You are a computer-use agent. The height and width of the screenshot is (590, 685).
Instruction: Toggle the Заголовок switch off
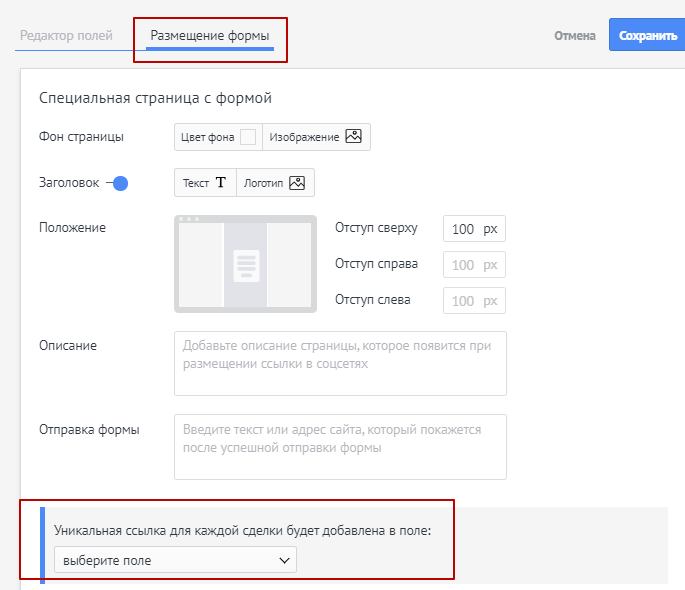click(x=118, y=183)
